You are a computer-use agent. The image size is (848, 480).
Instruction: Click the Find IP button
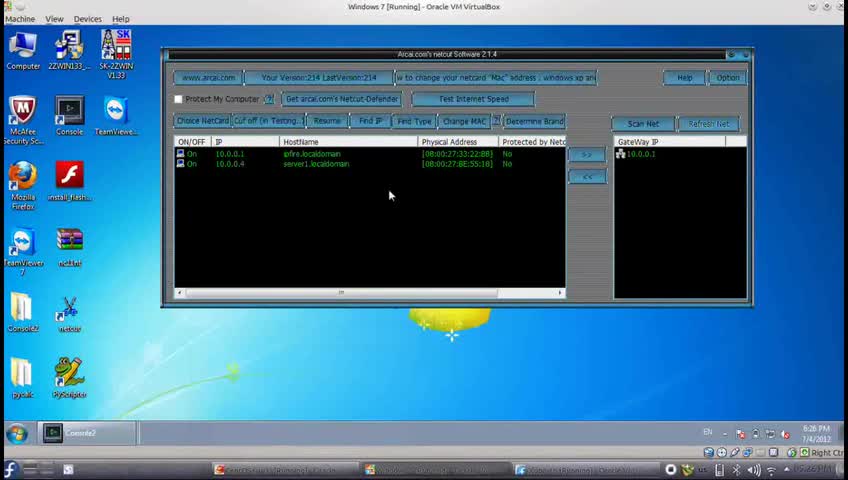(x=370, y=121)
